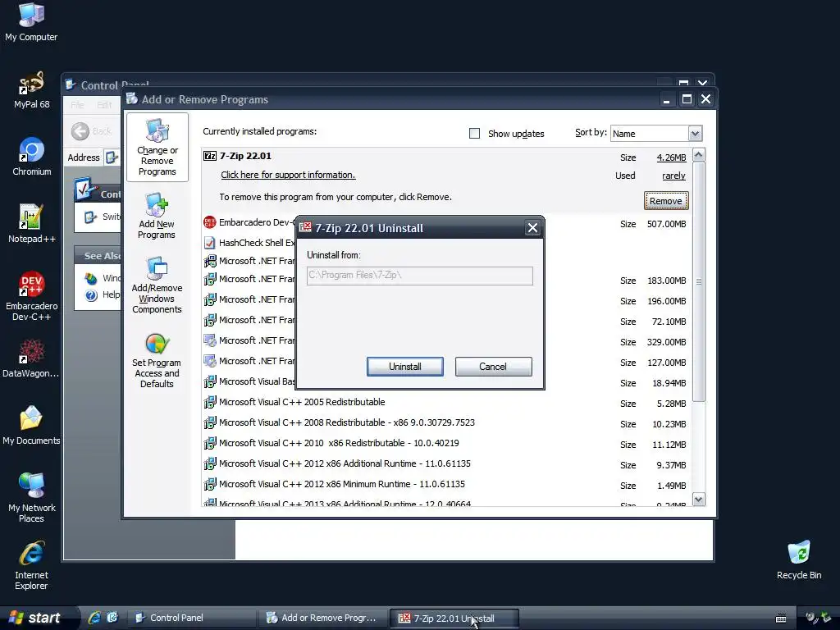This screenshot has width=840, height=630.
Task: Click the Embarcadero Dev-C++ list entry icon
Action: [209, 221]
